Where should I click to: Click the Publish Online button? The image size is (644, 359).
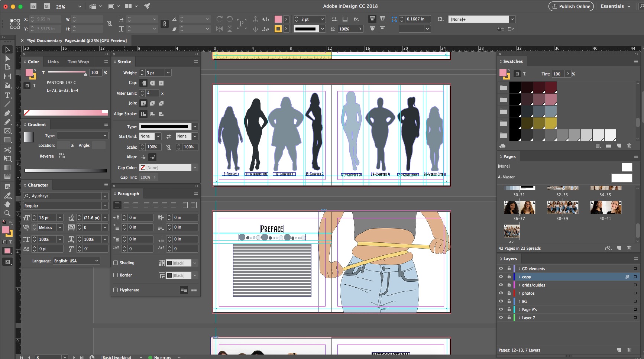click(x=571, y=6)
